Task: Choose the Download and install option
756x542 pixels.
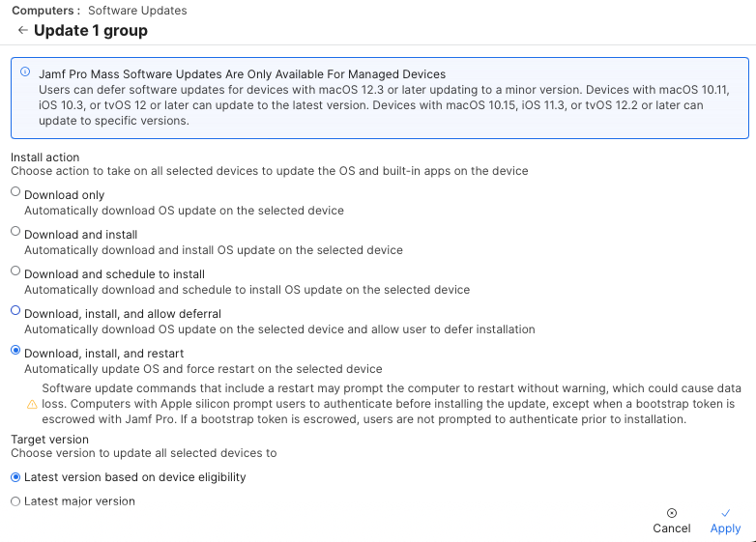Action: (x=15, y=232)
